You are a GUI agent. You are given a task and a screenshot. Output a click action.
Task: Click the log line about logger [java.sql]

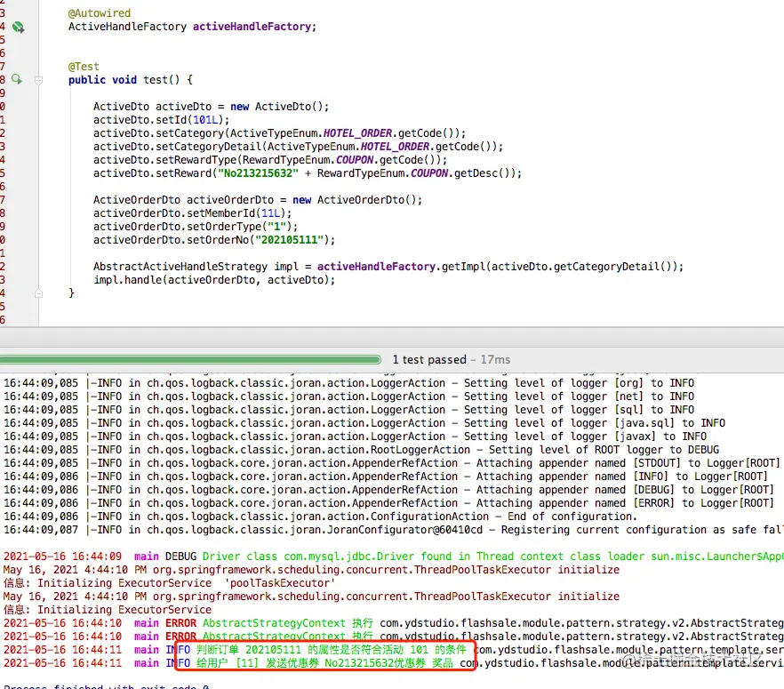[x=364, y=423]
